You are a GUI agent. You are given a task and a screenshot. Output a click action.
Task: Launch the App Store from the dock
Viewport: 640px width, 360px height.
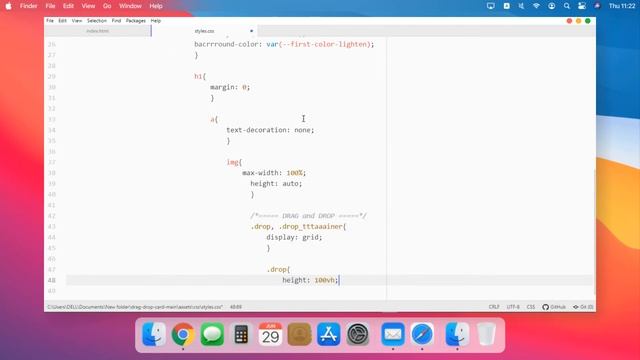[329, 334]
